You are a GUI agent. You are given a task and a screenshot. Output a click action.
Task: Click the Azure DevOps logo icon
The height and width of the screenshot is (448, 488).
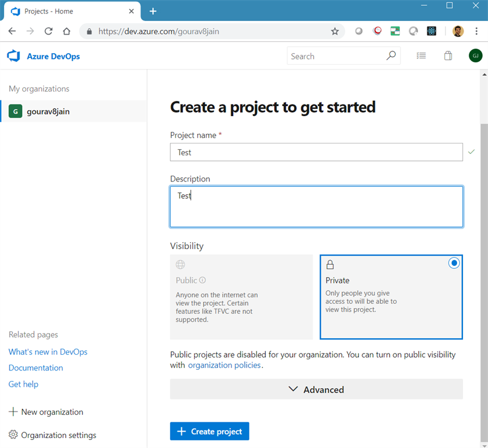point(13,56)
